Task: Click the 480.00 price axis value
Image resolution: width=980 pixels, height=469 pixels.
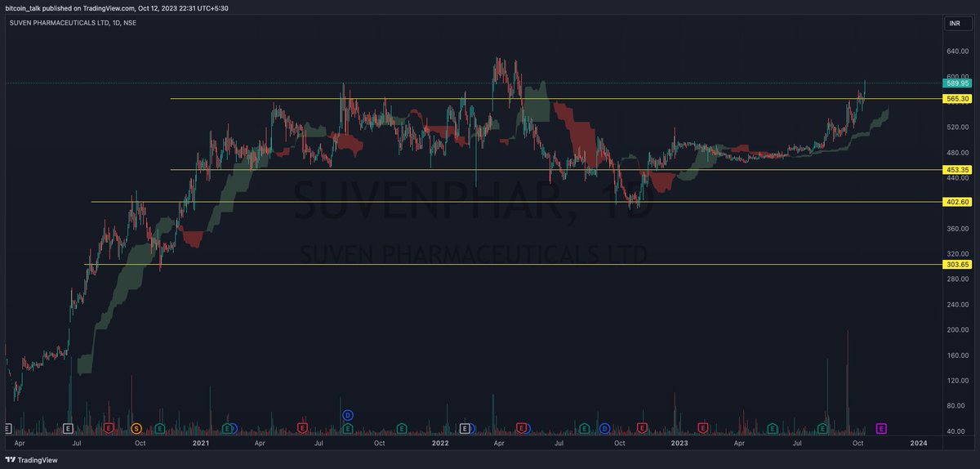Action: click(957, 153)
